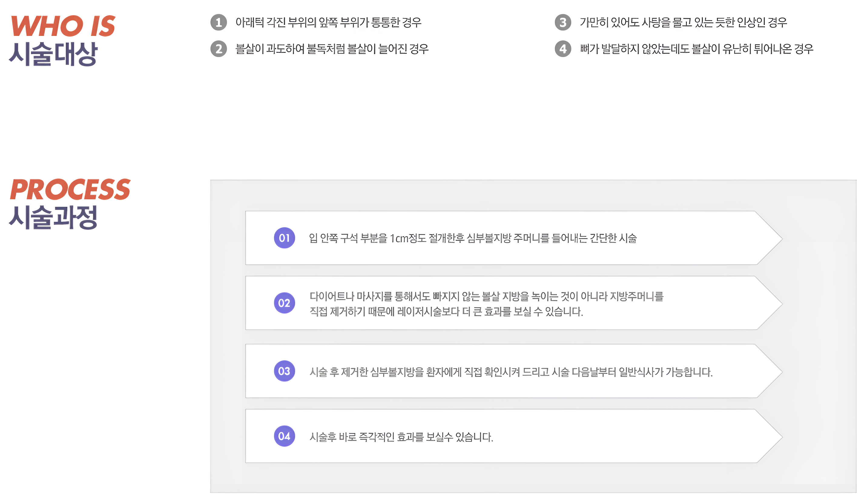Screen dimensions: 867x504
Task: Select the WHO IS orange heading
Action: click(63, 26)
